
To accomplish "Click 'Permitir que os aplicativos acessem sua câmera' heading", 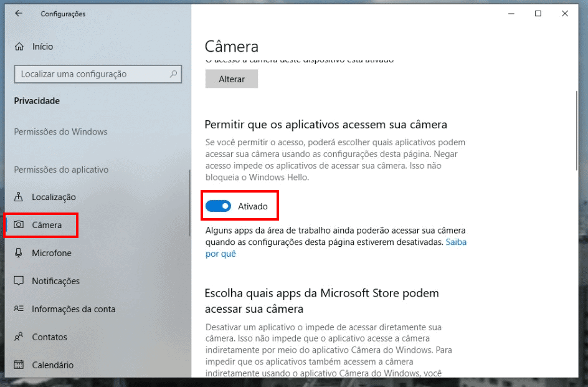I will (326, 124).
